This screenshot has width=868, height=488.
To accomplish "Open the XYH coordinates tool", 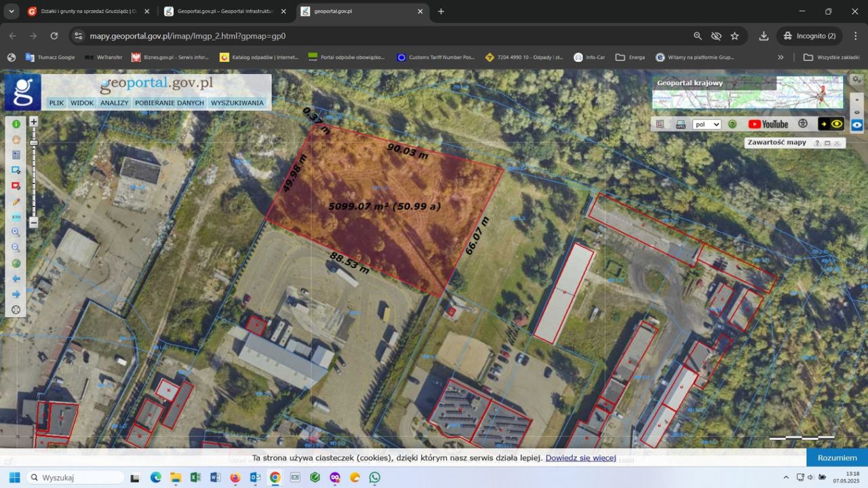I will click(16, 217).
